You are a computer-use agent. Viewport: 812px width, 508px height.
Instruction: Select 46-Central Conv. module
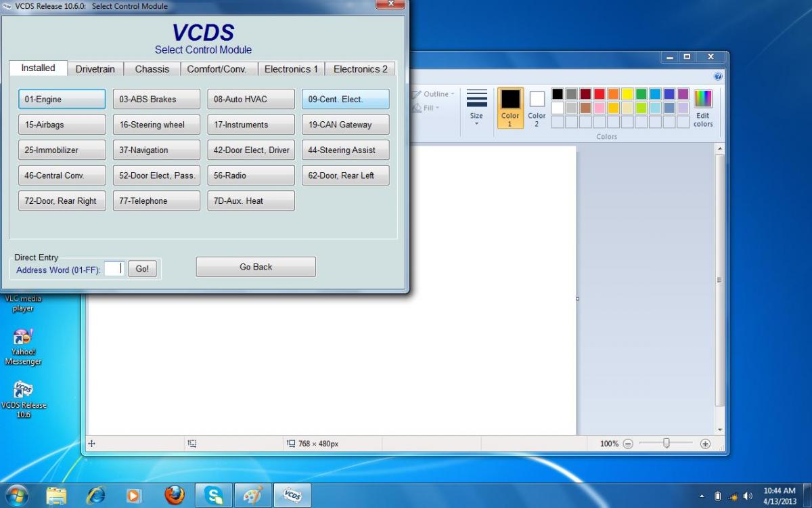tap(62, 175)
